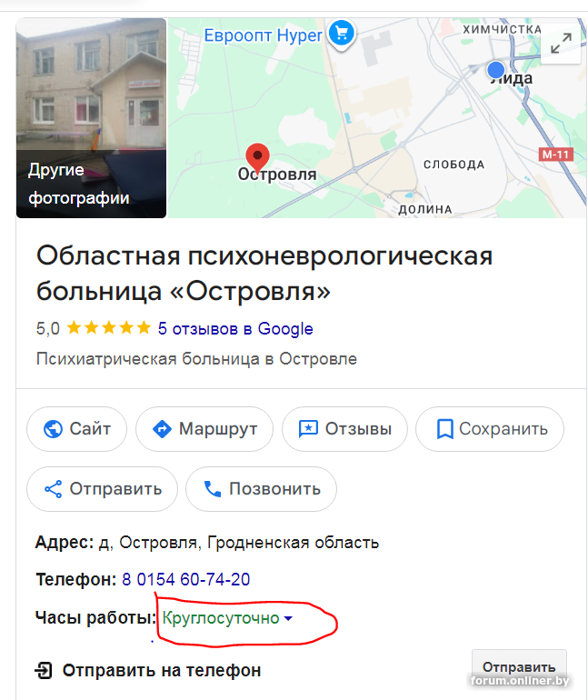Call using the Позвонить phone icon
This screenshot has height=700, width=588.
213,489
